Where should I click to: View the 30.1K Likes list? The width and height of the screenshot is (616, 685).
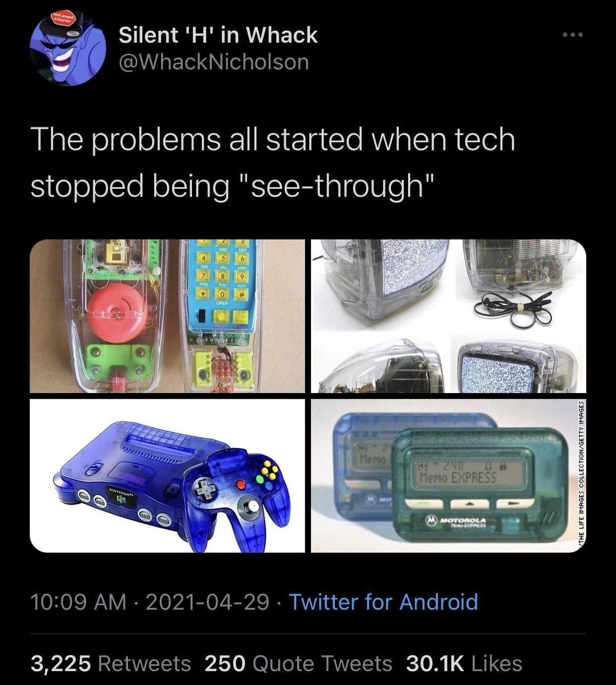(x=464, y=663)
